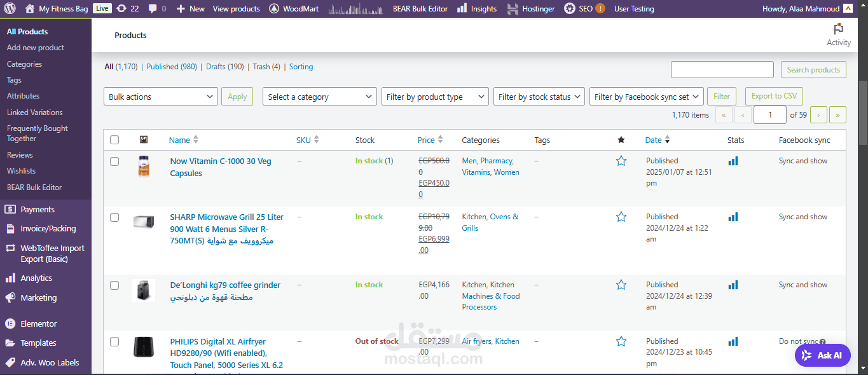Screen dimensions: 868x375
Task: Expand the Select a category dropdown
Action: [320, 97]
